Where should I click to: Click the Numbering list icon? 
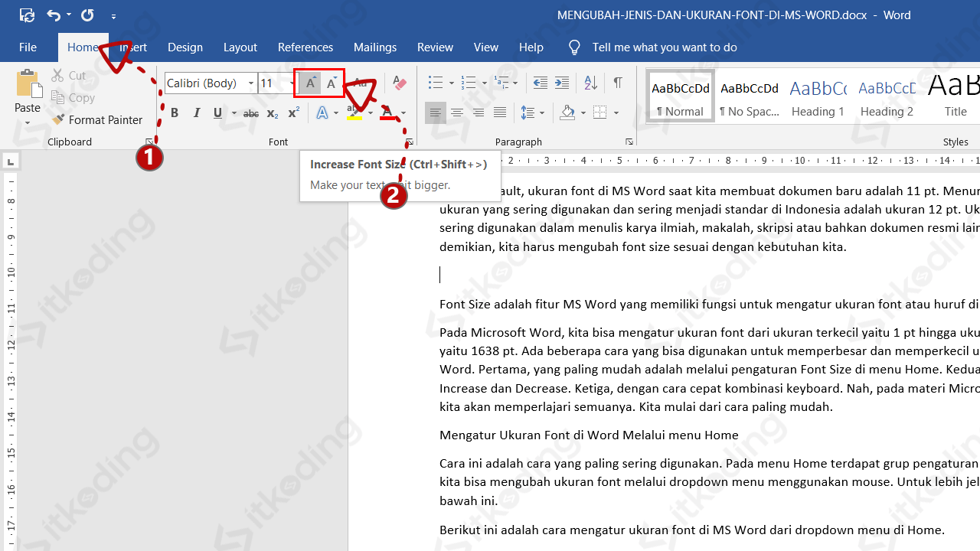[x=469, y=83]
